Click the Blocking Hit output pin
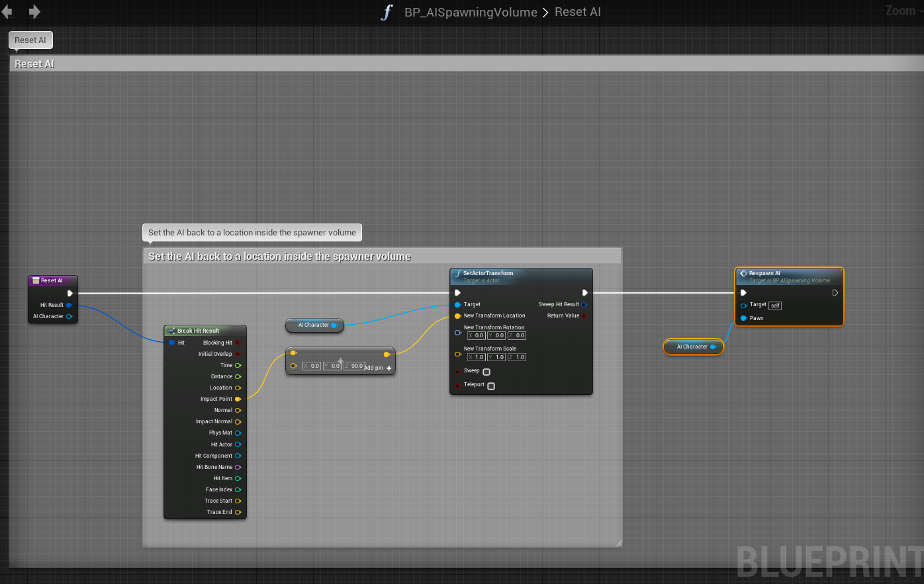Viewport: 924px width, 584px height. pos(238,343)
